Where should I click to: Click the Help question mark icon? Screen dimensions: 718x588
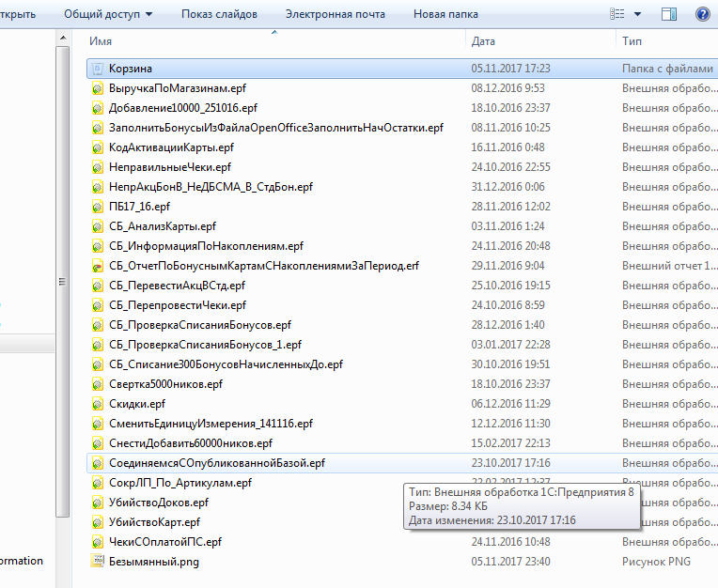[701, 14]
